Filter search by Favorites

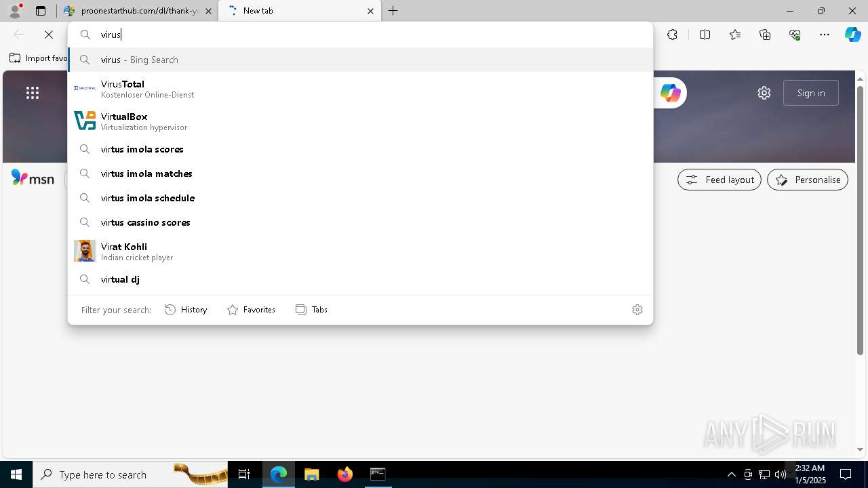251,310
